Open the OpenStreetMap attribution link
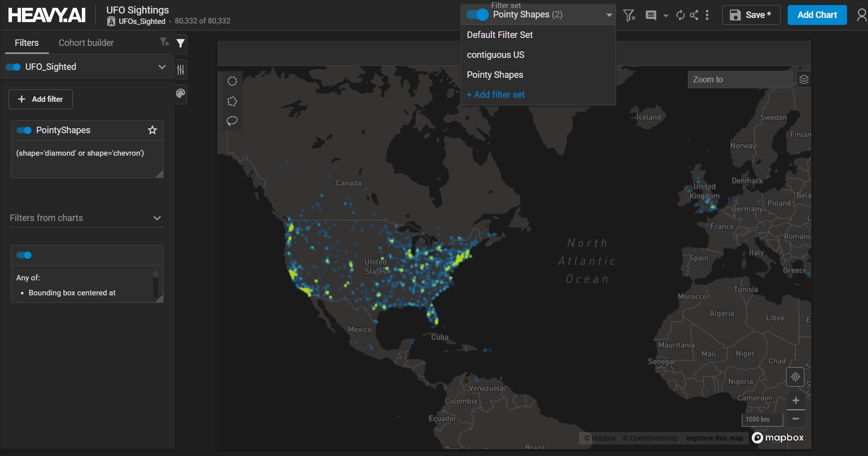The width and height of the screenshot is (868, 456). point(651,438)
